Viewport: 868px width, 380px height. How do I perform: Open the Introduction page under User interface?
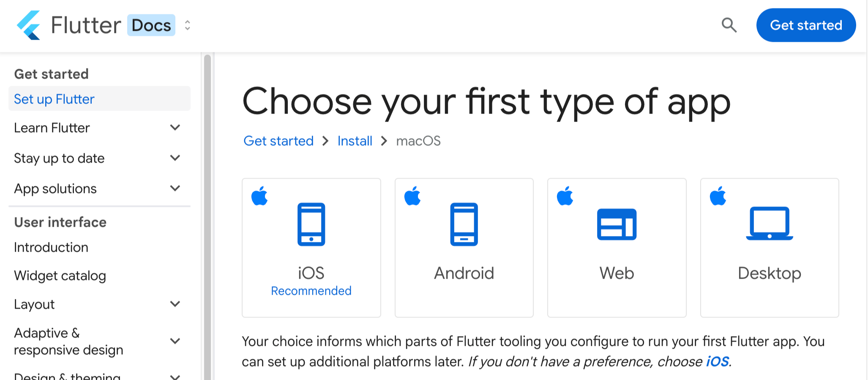[x=51, y=247]
